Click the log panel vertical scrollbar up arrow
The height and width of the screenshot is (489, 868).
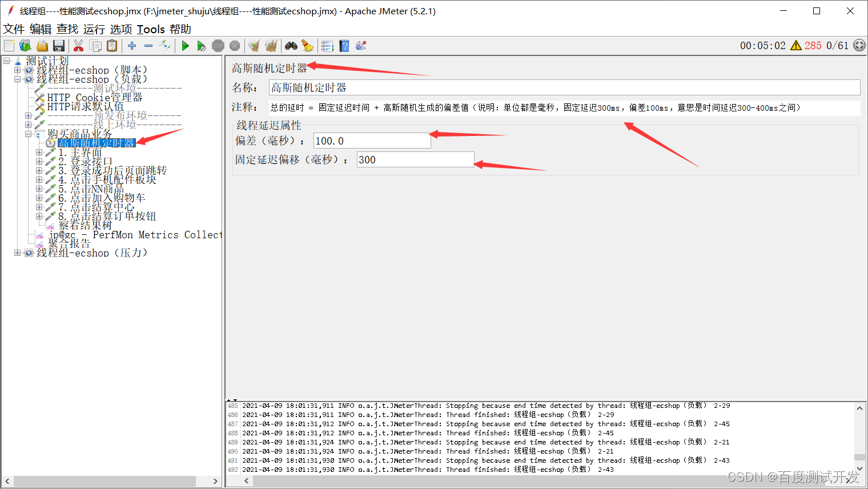[859, 408]
